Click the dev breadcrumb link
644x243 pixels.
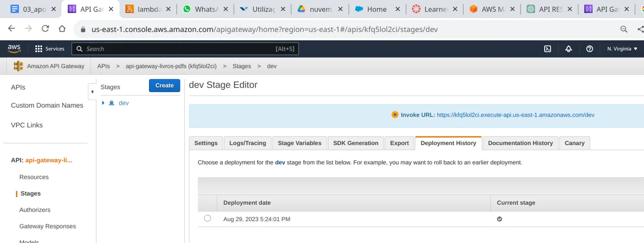(x=272, y=66)
